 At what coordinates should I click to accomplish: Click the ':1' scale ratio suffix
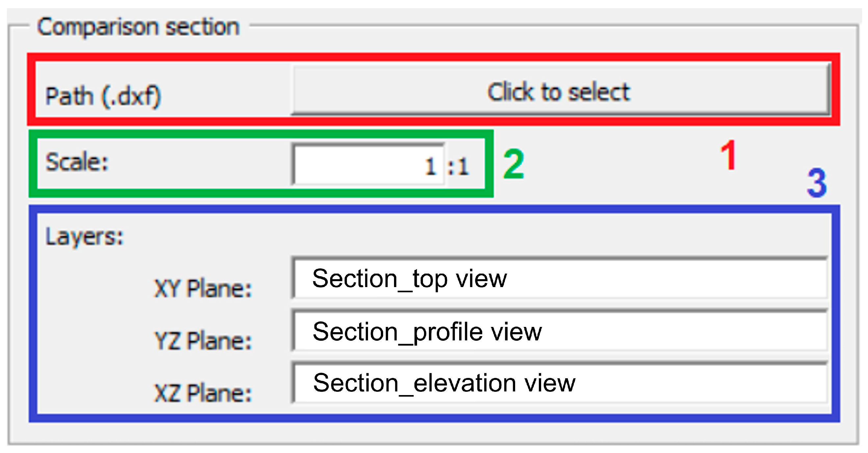tap(458, 167)
